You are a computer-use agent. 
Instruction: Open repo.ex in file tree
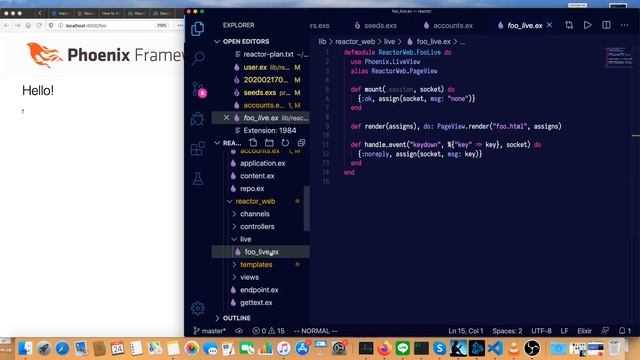(x=252, y=189)
